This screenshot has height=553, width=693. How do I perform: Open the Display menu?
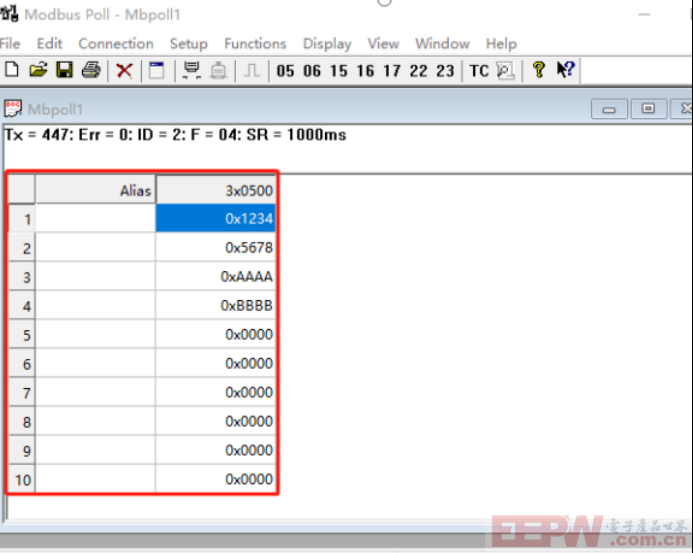coord(327,44)
